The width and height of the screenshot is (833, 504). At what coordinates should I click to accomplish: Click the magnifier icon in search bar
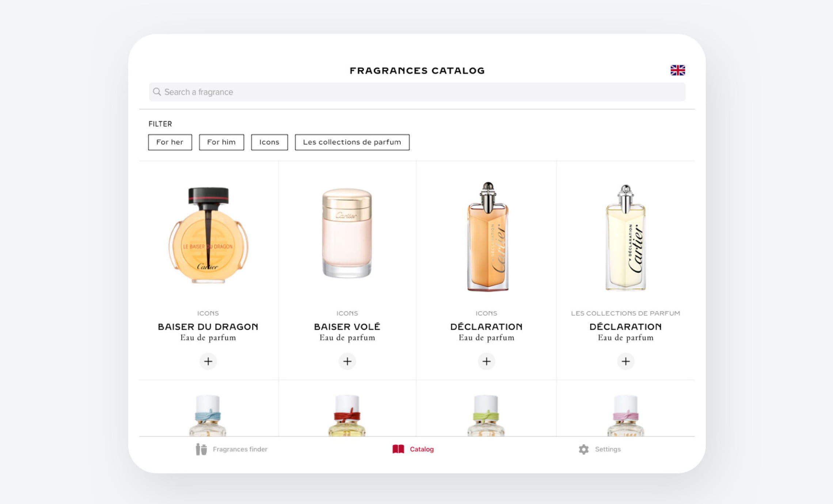157,92
